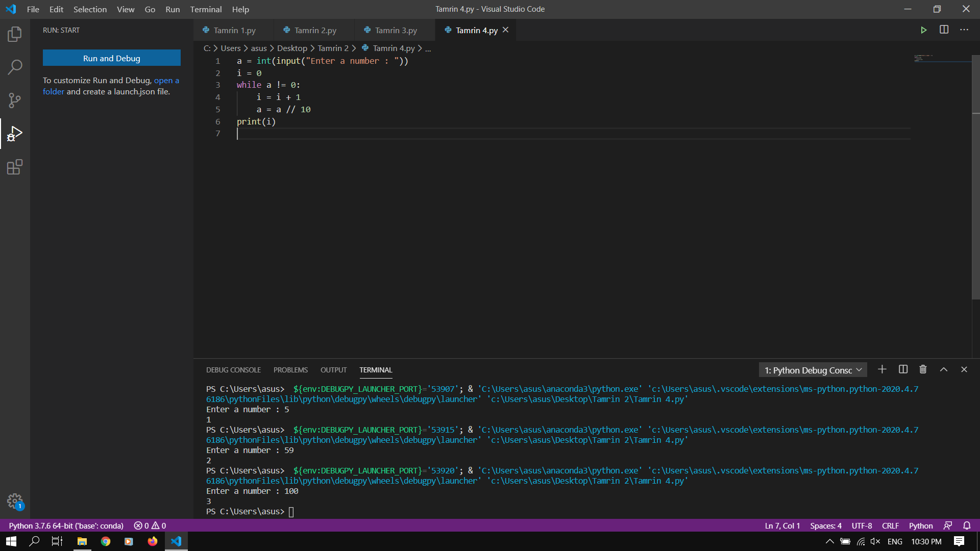
Task: Click the editor vertical scrollbar
Action: (975, 177)
